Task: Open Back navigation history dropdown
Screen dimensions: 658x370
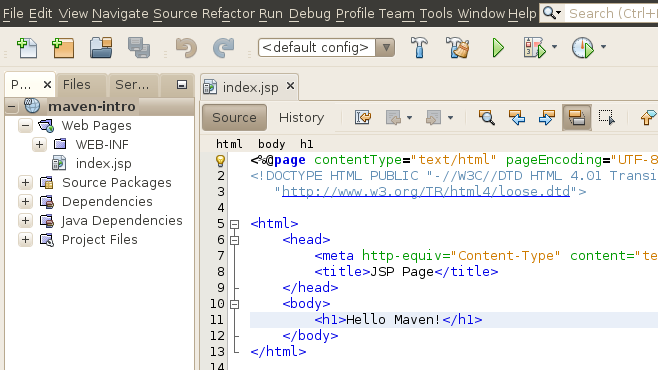Action: 409,118
